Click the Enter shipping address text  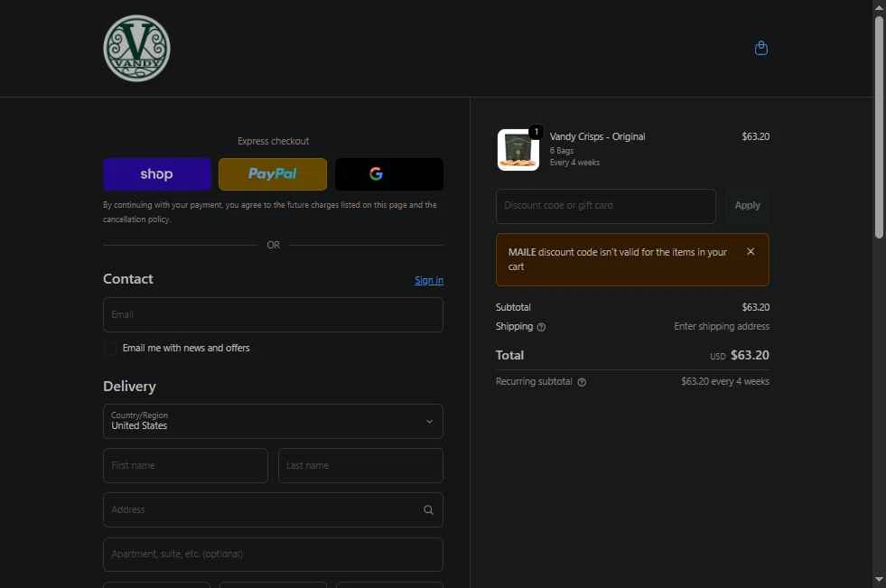click(x=722, y=326)
